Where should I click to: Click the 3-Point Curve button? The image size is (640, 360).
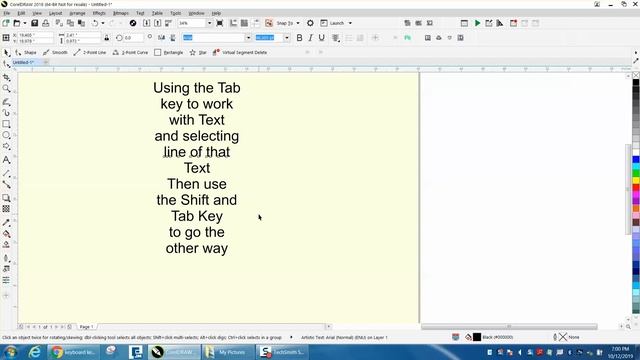point(130,53)
